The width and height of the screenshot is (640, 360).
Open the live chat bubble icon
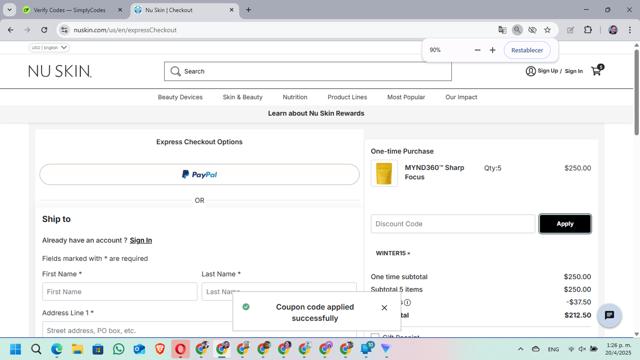(x=609, y=315)
